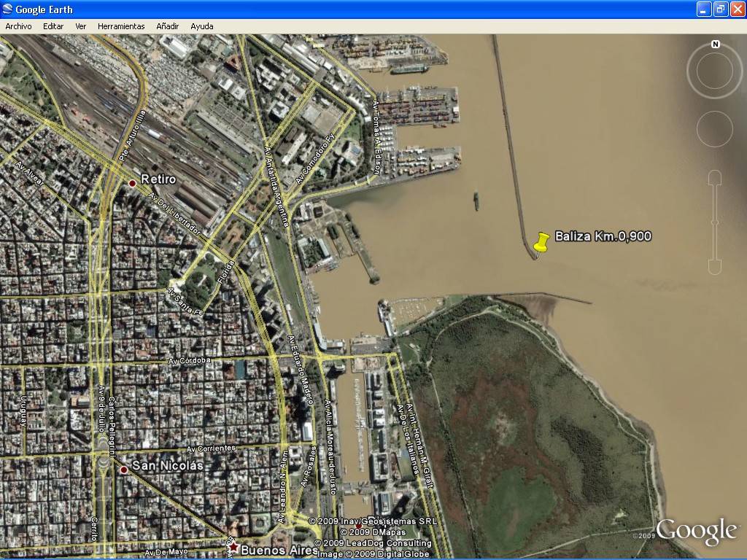Open the Ver menu
This screenshot has height=560, width=747.
pos(80,26)
